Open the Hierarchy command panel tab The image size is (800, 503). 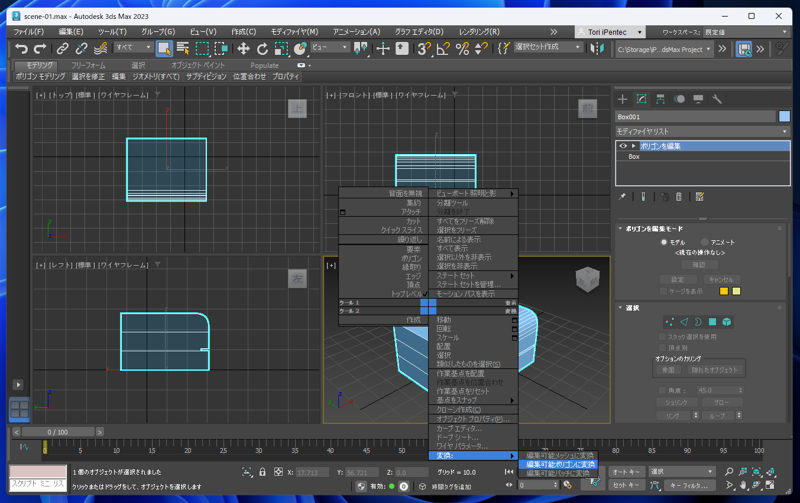click(x=660, y=99)
